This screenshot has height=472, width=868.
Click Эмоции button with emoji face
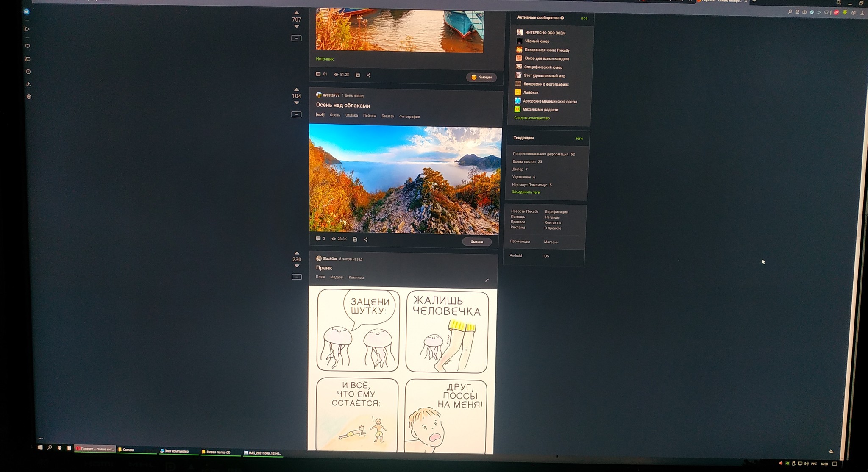(x=481, y=77)
